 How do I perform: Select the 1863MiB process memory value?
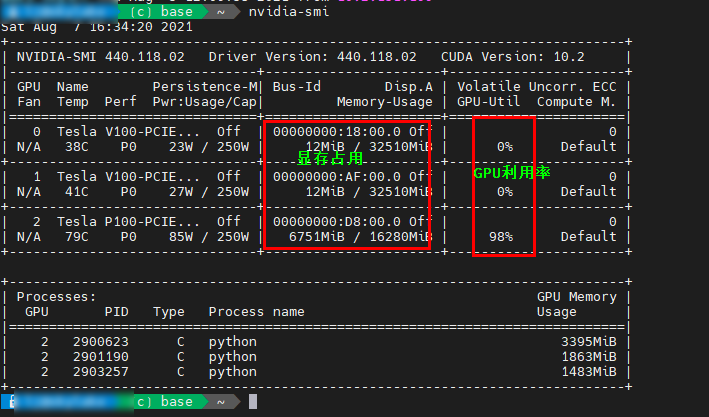coord(589,357)
